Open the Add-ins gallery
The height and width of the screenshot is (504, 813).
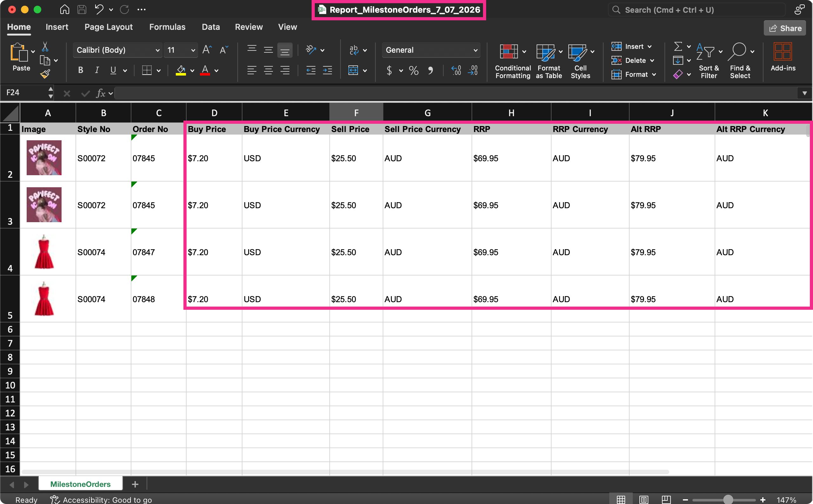[x=783, y=57]
